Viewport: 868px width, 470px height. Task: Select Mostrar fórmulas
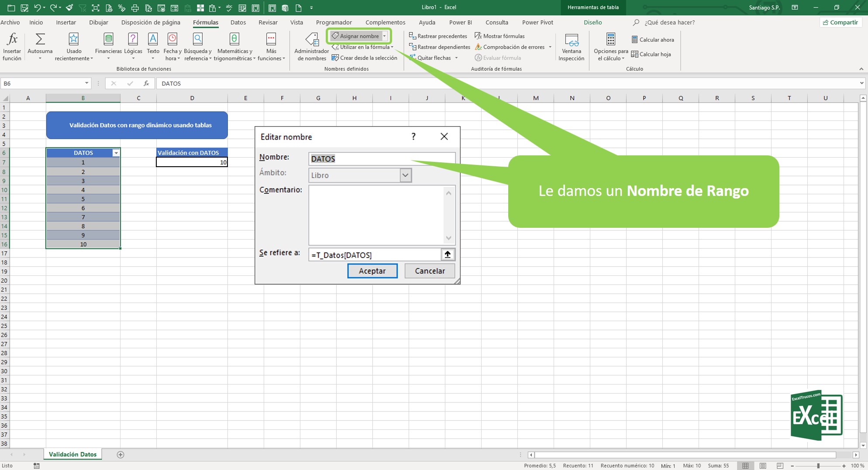(501, 36)
